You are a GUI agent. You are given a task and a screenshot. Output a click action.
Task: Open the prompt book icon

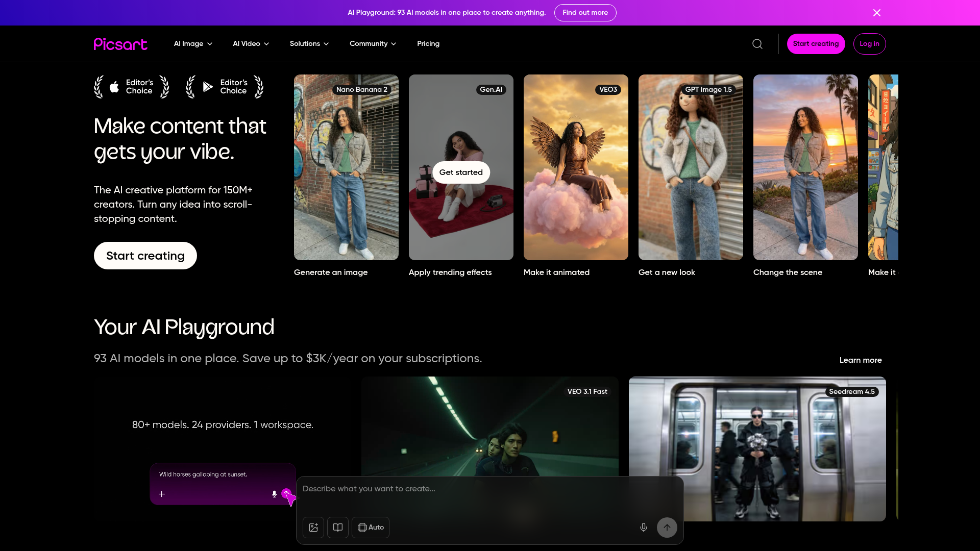tap(337, 528)
